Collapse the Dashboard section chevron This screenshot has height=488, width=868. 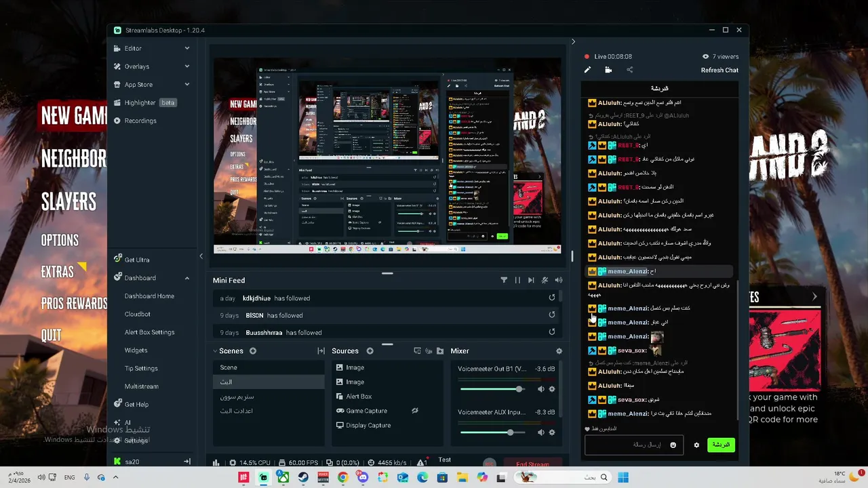[x=187, y=278]
